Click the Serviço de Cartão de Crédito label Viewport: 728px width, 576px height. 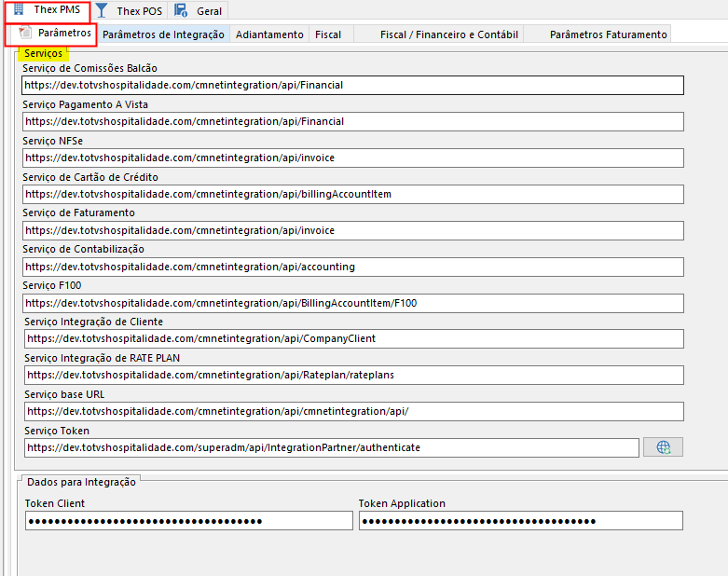click(90, 177)
